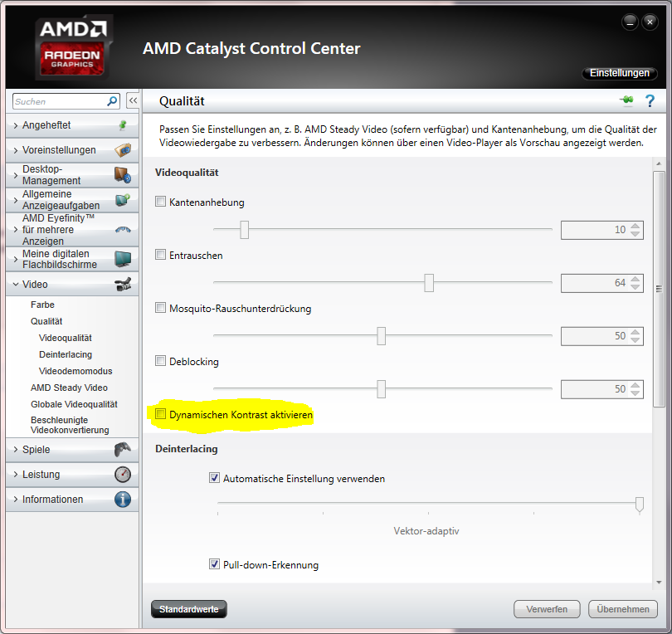Increase the Deblocking value of 50
The width and height of the screenshot is (672, 634).
point(635,385)
